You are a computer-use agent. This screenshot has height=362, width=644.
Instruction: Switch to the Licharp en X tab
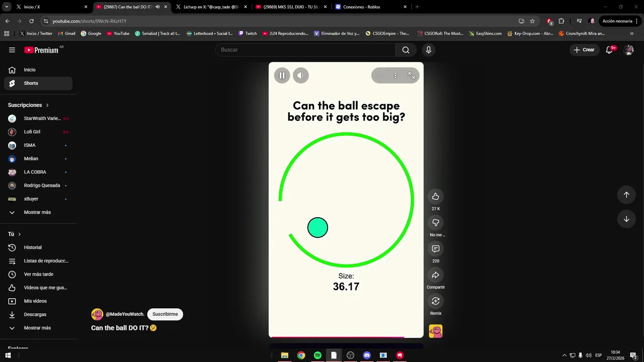pos(210,7)
